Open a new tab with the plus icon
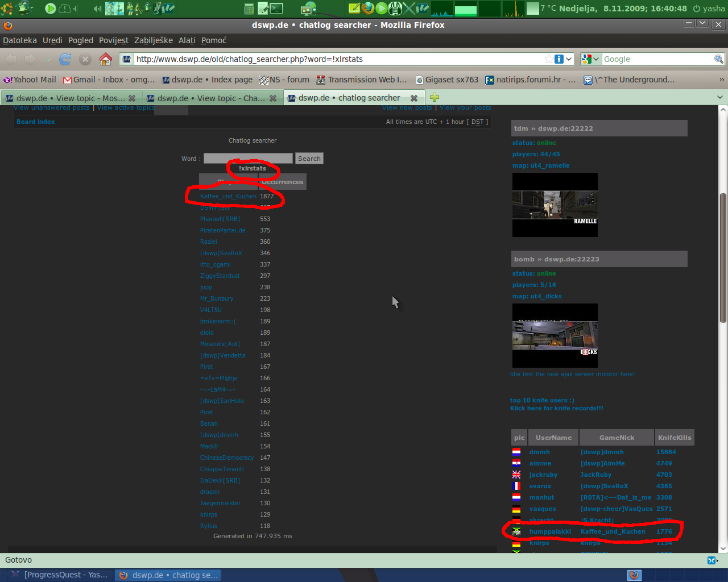This screenshot has width=728, height=582. point(435,98)
